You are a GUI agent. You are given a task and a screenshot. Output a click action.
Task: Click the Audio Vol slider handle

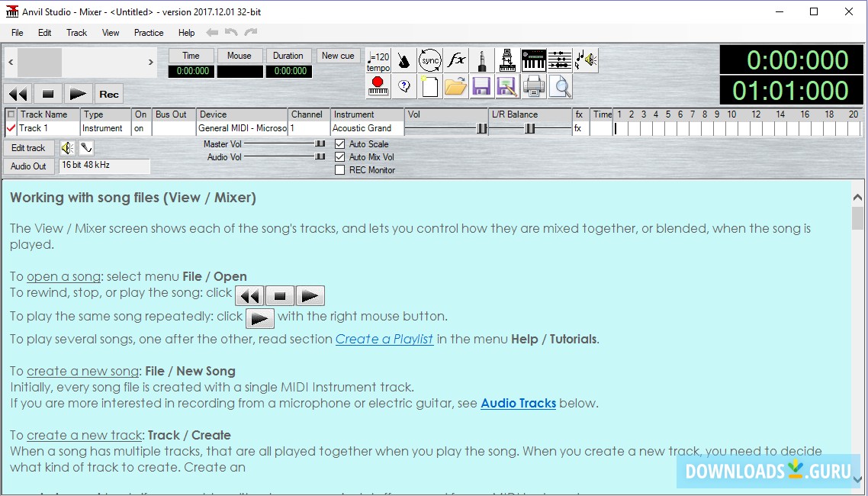click(x=320, y=156)
